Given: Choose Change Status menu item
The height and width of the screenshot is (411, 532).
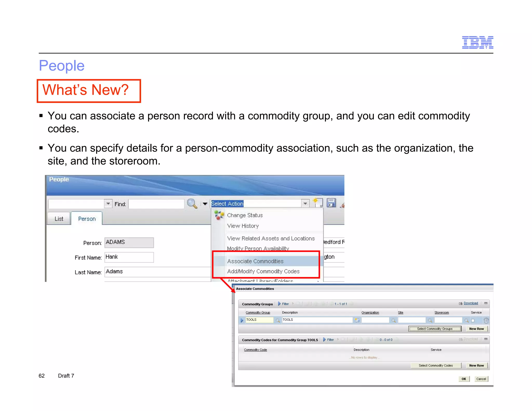Looking at the screenshot, I should [245, 215].
